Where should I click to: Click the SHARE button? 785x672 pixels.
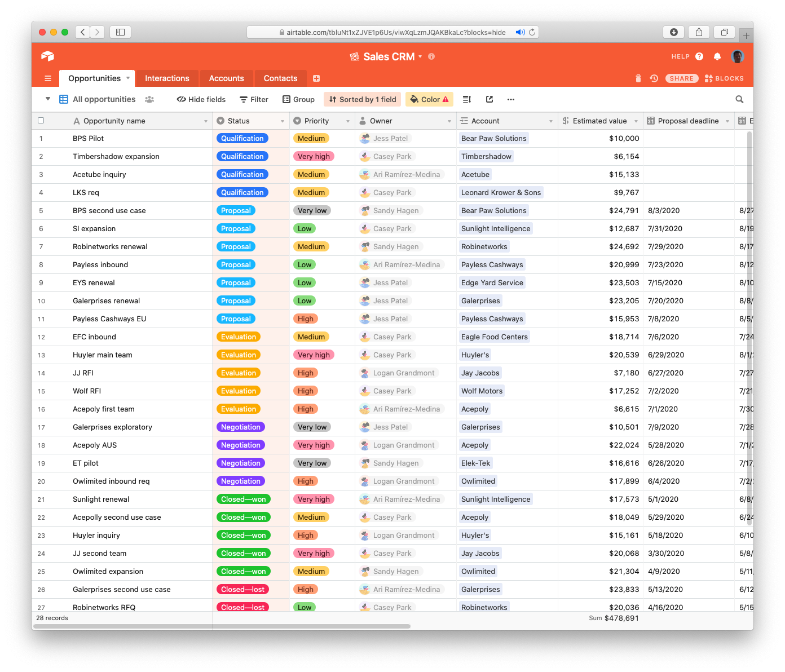[x=682, y=78]
